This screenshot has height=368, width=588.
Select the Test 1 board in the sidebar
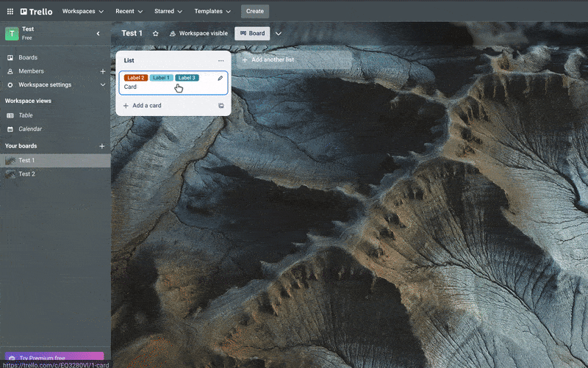click(x=55, y=160)
